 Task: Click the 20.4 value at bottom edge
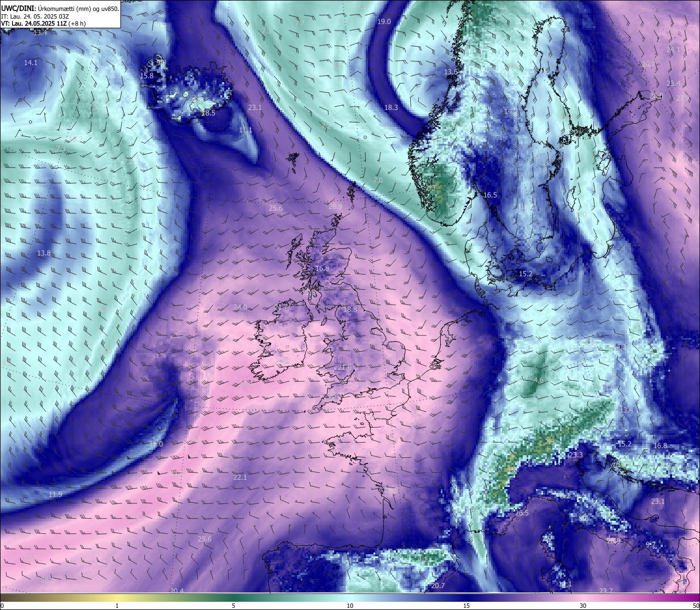177,591
